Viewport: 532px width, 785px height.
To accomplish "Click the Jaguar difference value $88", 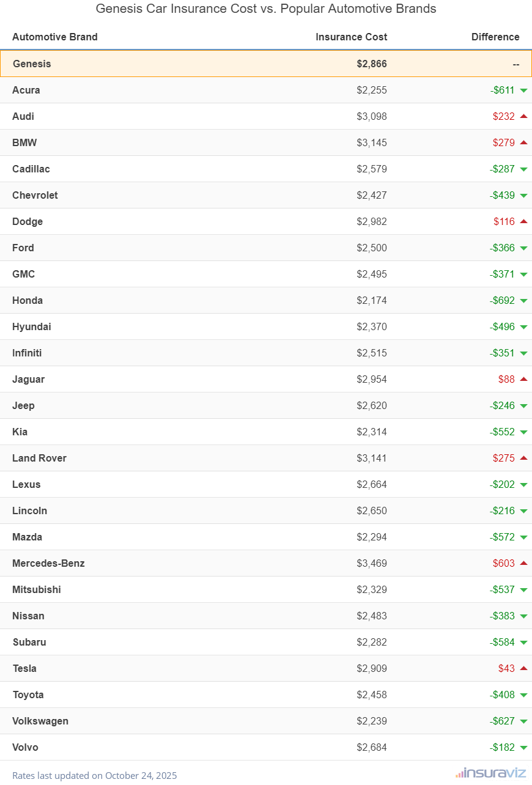I will [x=506, y=379].
